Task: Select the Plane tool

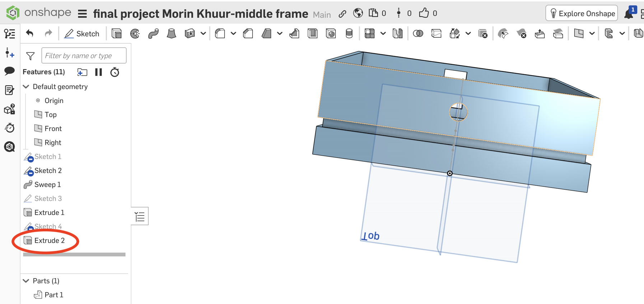Action: point(579,34)
